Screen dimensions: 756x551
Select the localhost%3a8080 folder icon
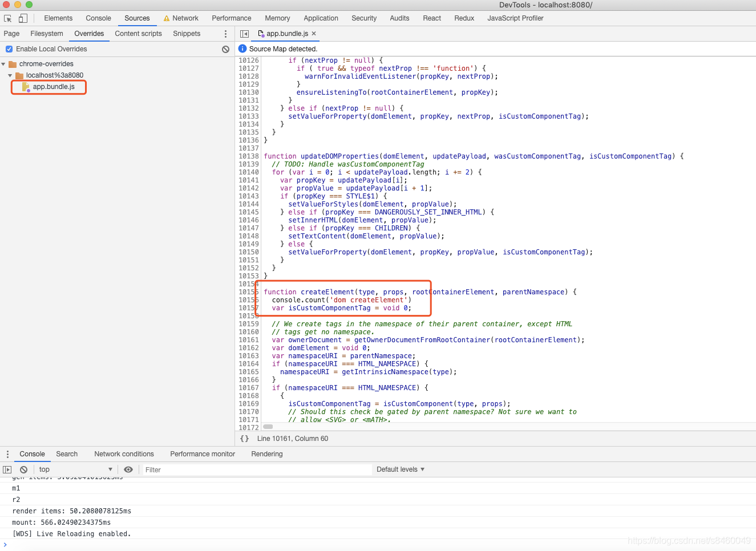point(19,75)
